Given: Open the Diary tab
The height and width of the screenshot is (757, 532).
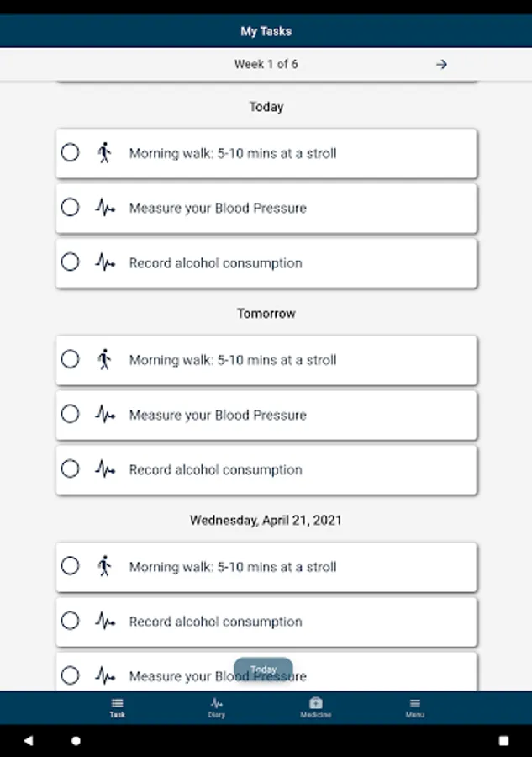Looking at the screenshot, I should (216, 707).
